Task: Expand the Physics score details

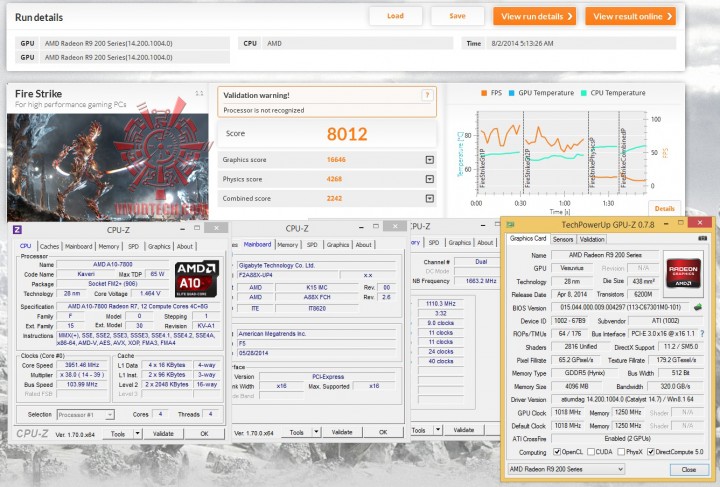Action: 429,179
